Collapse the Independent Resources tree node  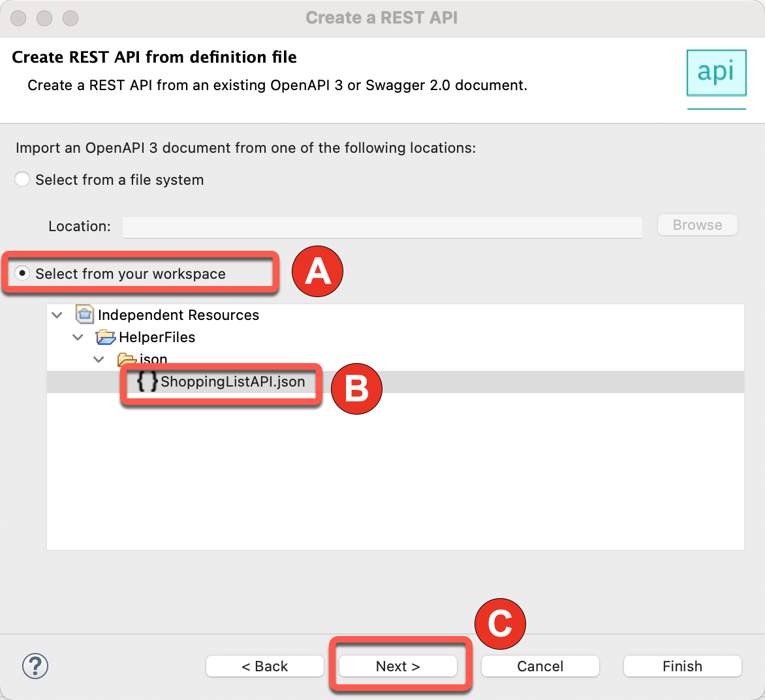[x=57, y=315]
